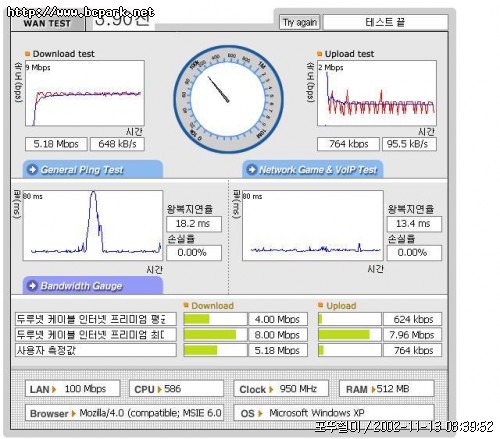500x439 pixels.
Task: Click the speedometer gauge dial
Action: click(229, 99)
